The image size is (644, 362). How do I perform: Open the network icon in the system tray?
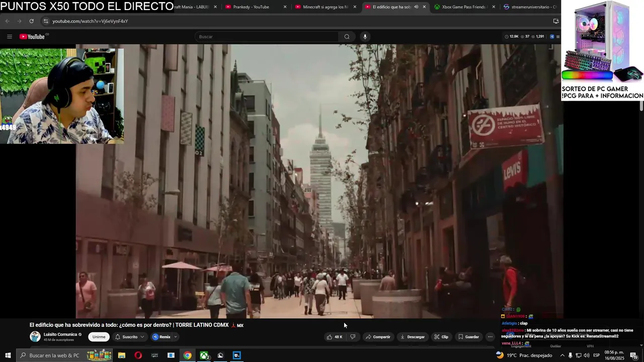tap(579, 355)
